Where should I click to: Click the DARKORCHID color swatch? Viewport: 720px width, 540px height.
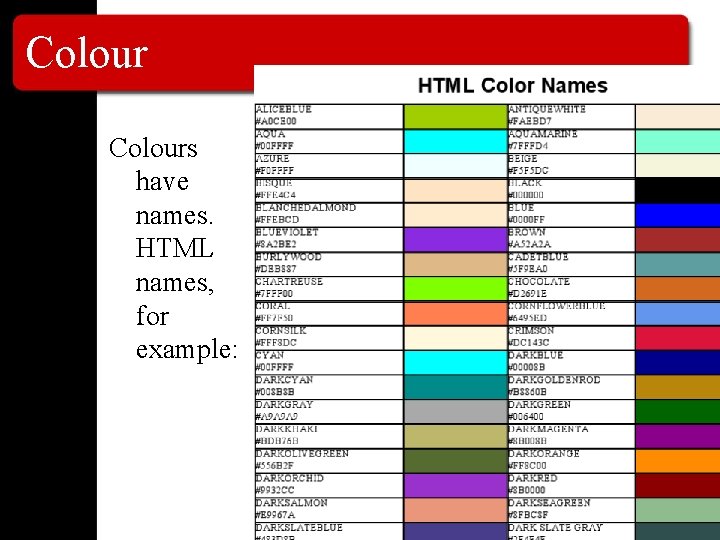pyautogui.click(x=456, y=486)
